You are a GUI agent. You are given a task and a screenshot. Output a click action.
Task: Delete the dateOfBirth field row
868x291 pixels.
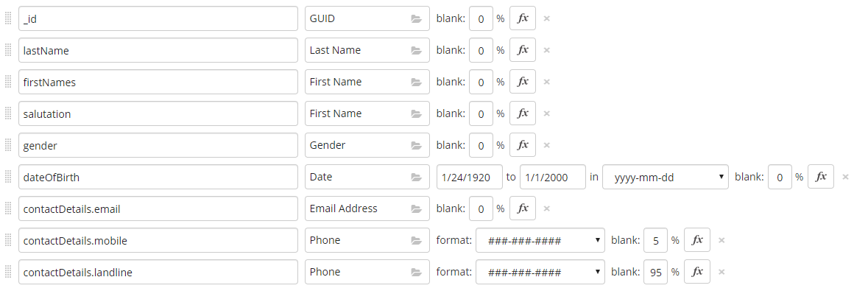click(845, 177)
